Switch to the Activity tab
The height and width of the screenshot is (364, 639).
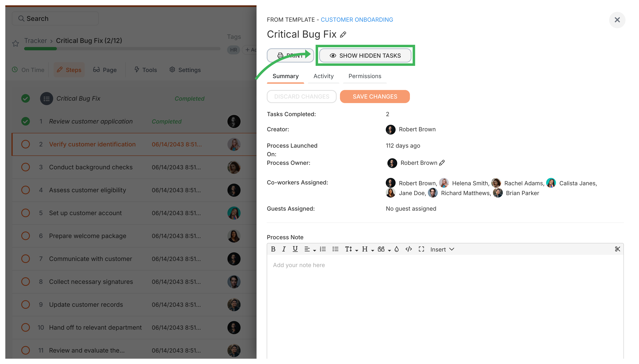pyautogui.click(x=324, y=76)
